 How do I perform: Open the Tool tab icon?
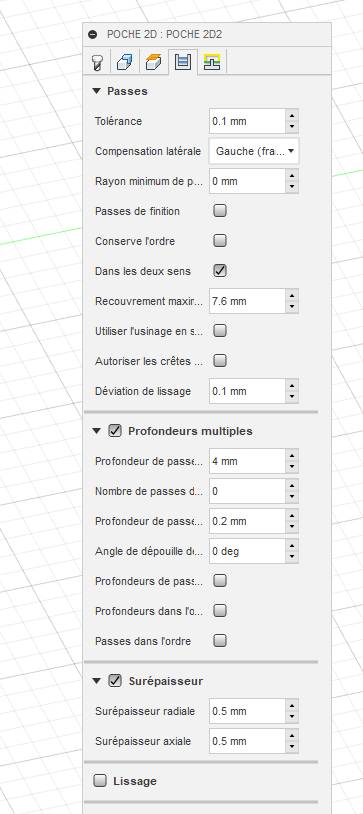[x=97, y=63]
